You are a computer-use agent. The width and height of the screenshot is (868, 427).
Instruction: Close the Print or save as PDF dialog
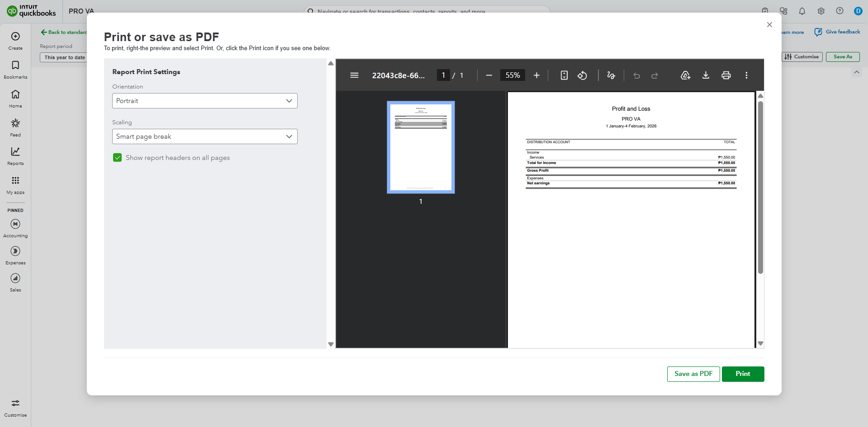(x=769, y=25)
